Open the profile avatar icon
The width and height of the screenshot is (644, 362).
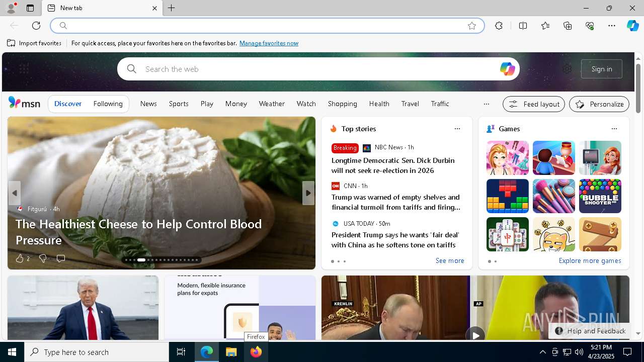click(11, 8)
